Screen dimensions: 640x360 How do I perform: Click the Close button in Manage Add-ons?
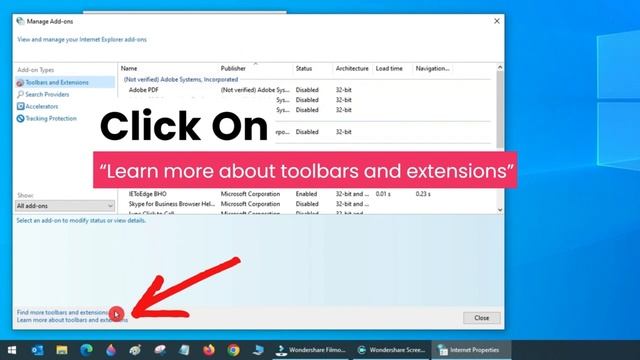click(x=482, y=318)
